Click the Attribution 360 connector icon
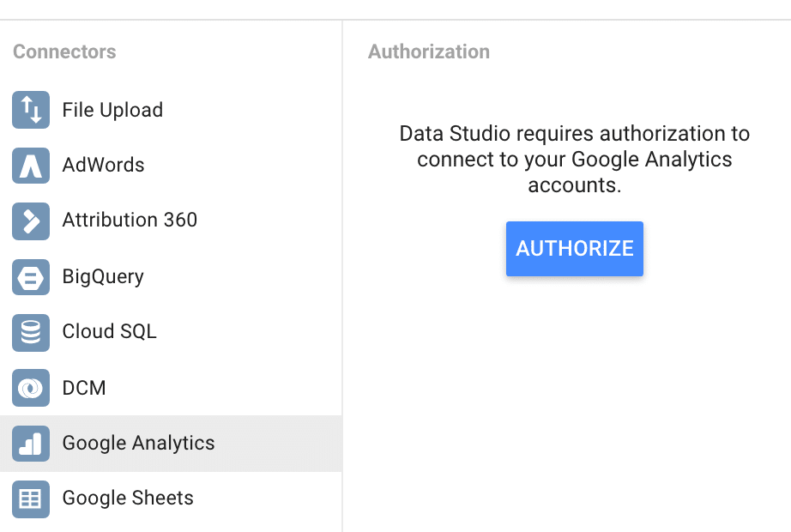 point(31,221)
